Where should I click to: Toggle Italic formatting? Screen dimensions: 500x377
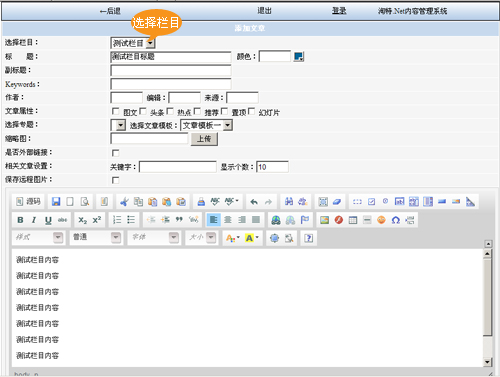(34, 220)
